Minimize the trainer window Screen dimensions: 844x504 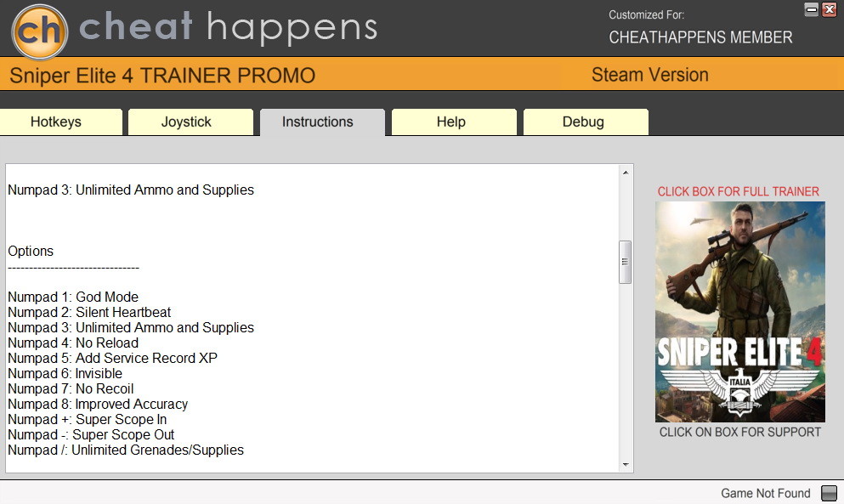pos(811,9)
